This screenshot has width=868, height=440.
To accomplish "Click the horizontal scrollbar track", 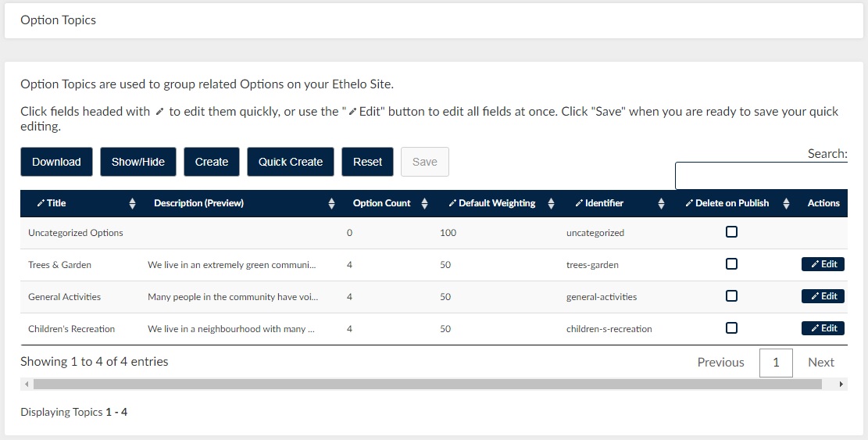I will tap(427, 384).
